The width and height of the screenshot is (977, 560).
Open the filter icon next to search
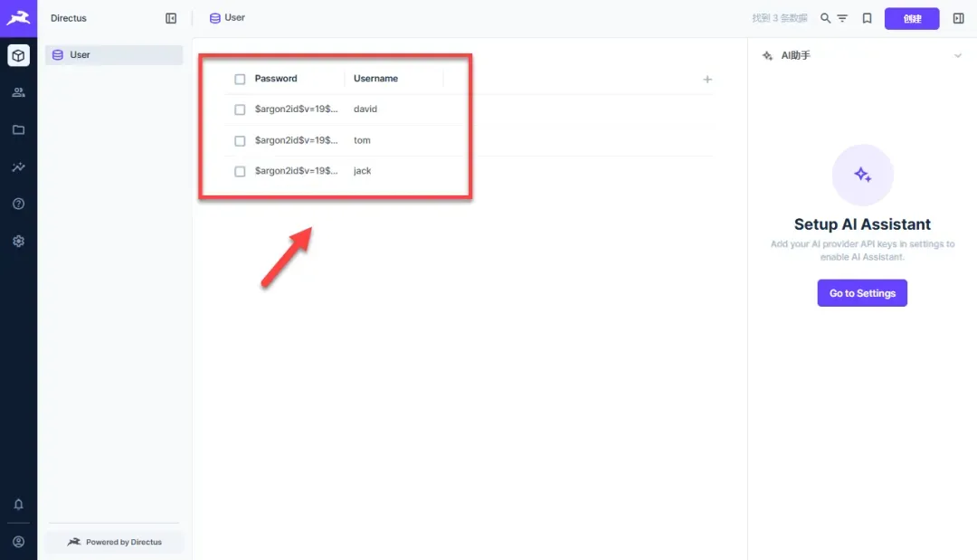tap(842, 18)
